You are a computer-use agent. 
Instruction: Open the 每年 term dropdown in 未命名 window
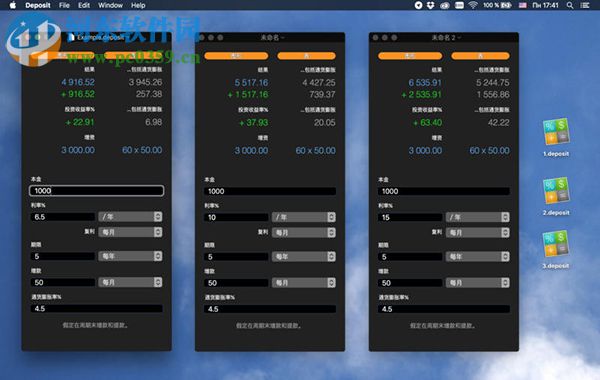pos(304,256)
